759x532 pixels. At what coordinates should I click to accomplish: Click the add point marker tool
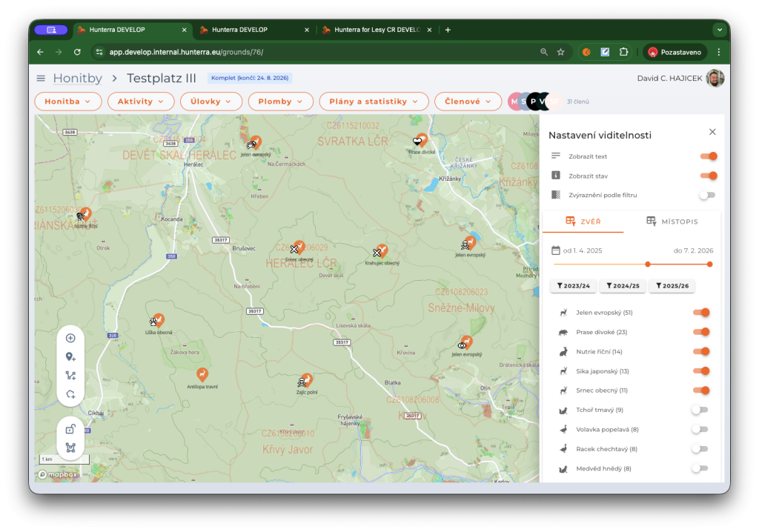[70, 357]
